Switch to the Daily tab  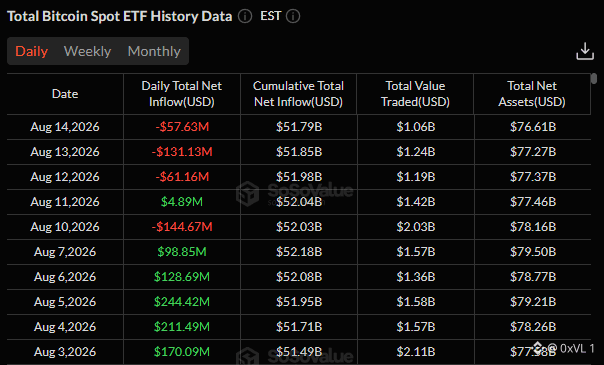[x=32, y=51]
